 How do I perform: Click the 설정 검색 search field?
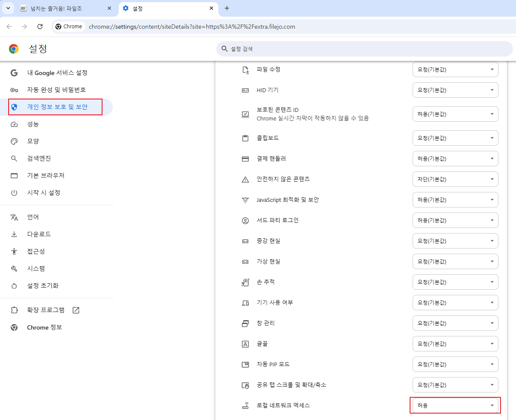click(365, 49)
